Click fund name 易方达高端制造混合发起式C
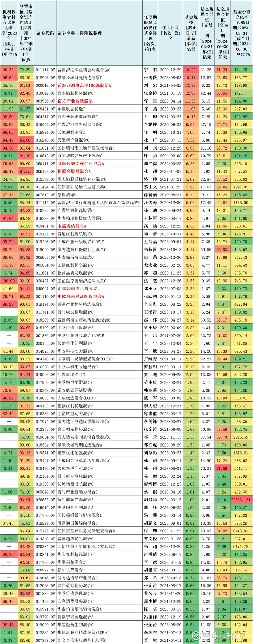Screen dimensions: 253x644 pos(84,437)
